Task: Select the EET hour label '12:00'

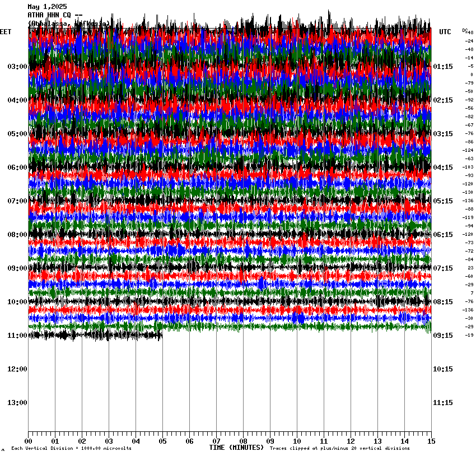Action: 17,369
